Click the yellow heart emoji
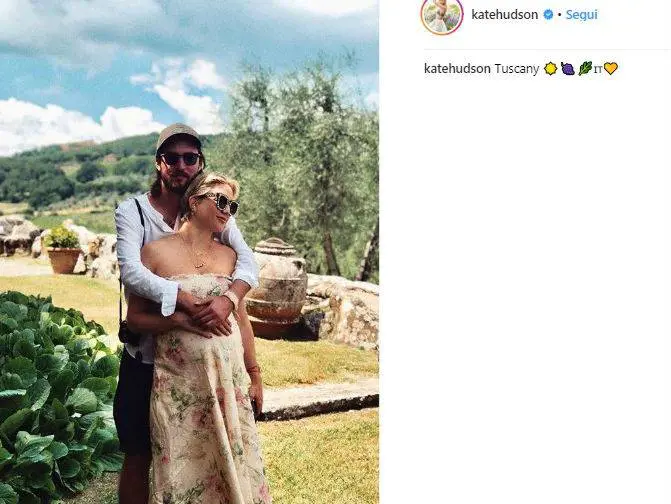671x504 pixels. (611, 68)
